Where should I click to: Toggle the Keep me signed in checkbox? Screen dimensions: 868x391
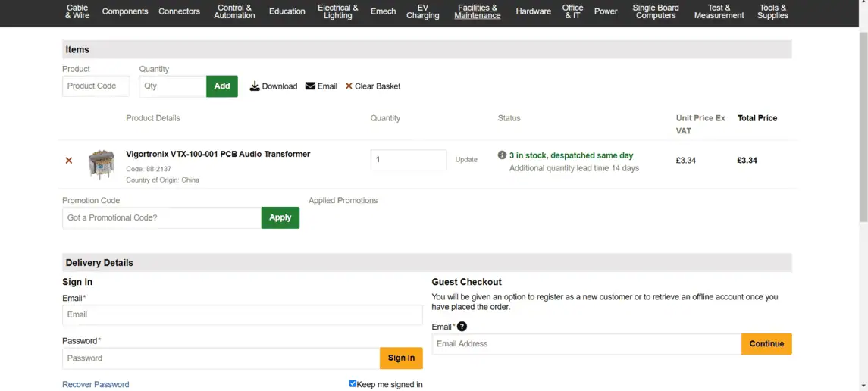coord(353,384)
